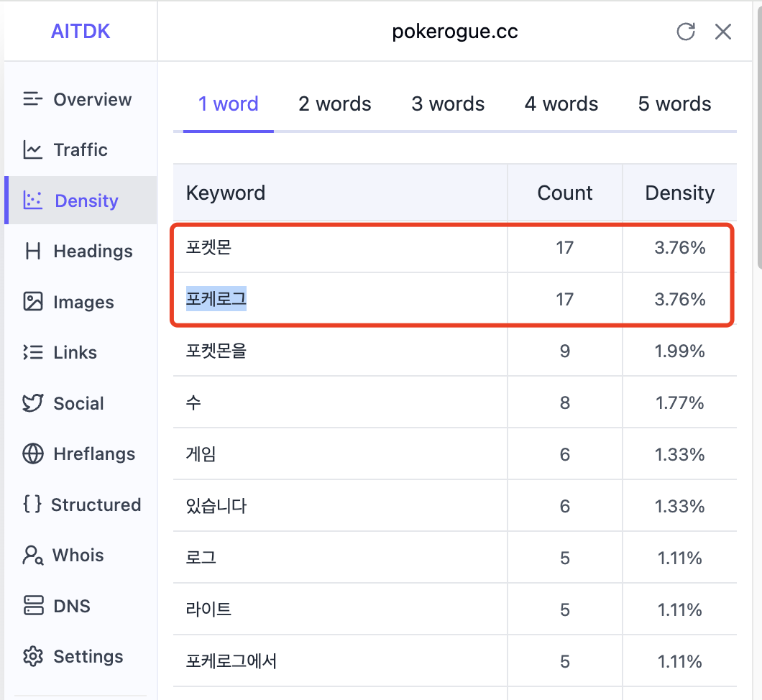
Task: Click the Count column header
Action: coord(565,193)
